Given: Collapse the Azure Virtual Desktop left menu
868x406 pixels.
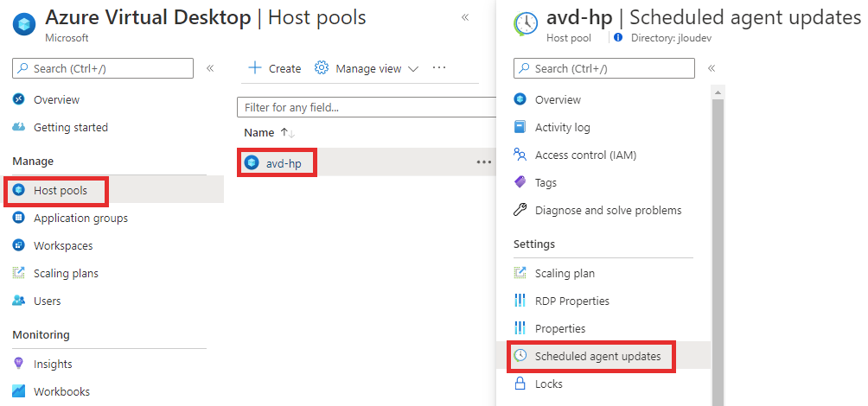Looking at the screenshot, I should click(x=210, y=68).
